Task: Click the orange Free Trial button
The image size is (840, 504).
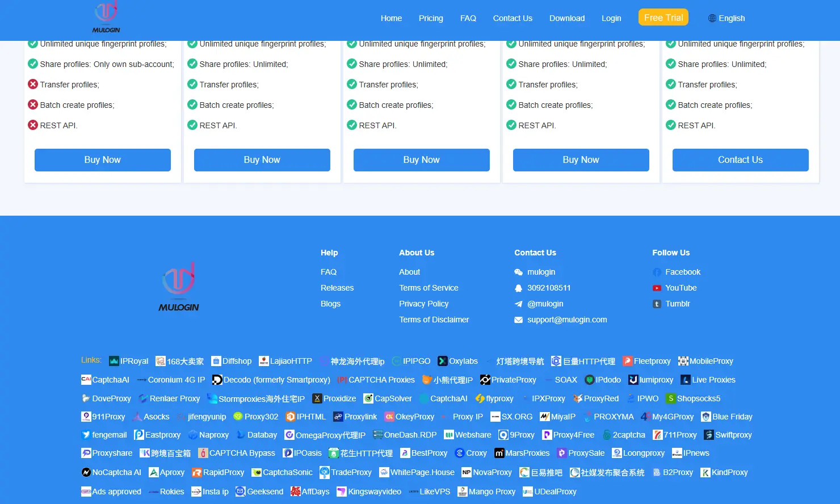Action: coord(663,18)
